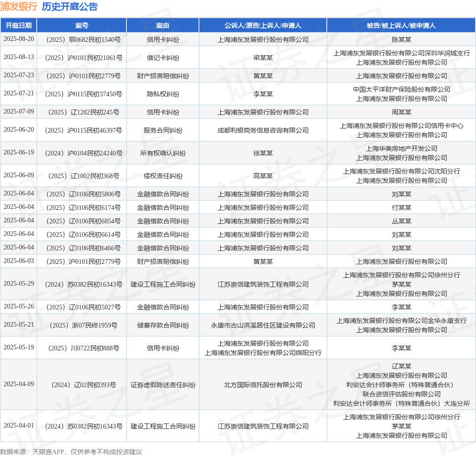Click case number (2025)浙07民终1959号

[82, 325]
